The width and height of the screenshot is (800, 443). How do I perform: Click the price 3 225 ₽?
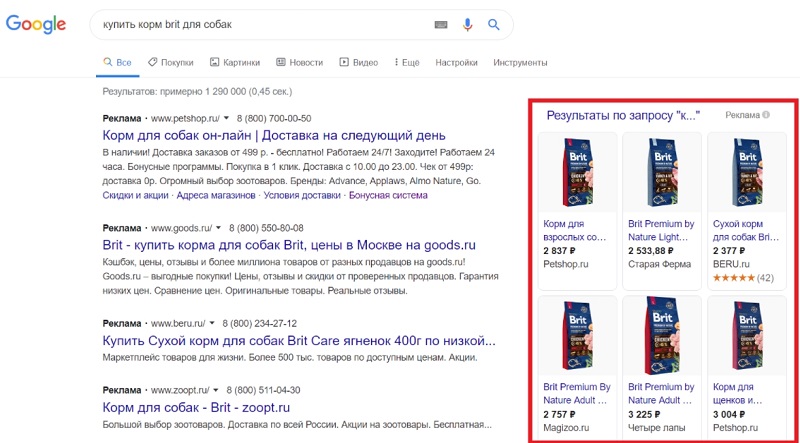[644, 414]
